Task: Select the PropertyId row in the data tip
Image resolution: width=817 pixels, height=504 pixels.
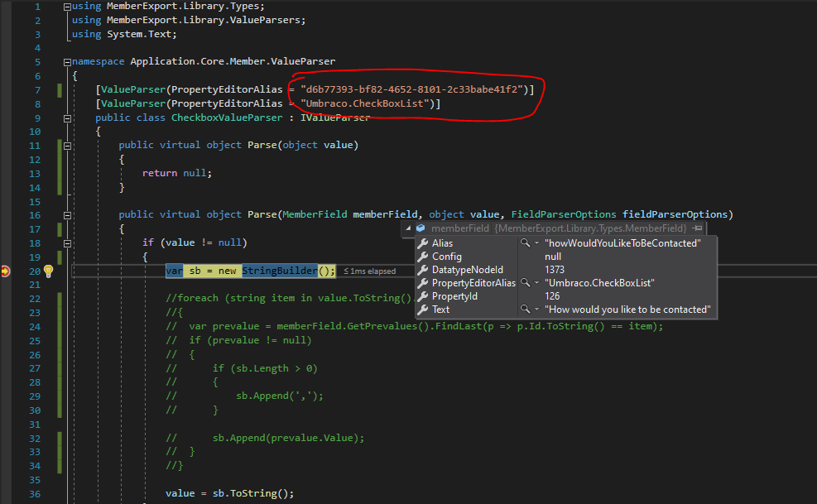Action: point(454,296)
